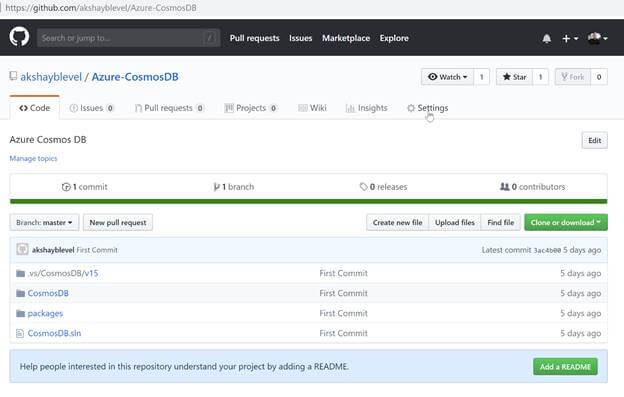This screenshot has height=397, width=624.
Task: Open First Commit message in CosmosDB folder row
Action: [343, 293]
